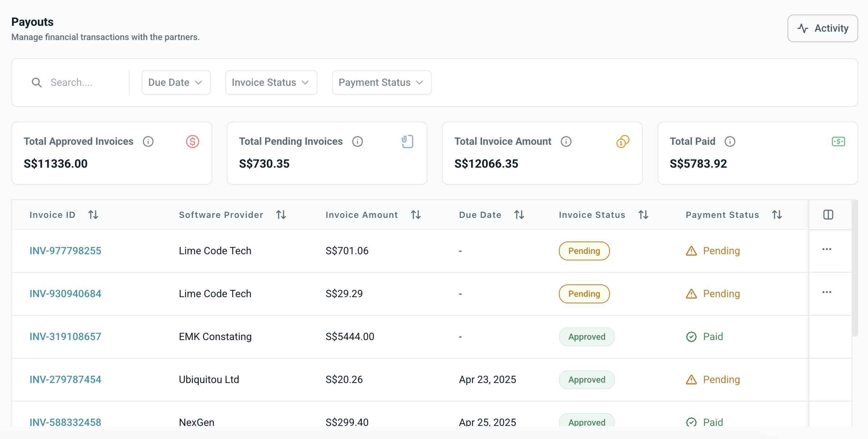This screenshot has height=439, width=868.
Task: Open invoice link INV-279787454
Action: click(x=66, y=379)
